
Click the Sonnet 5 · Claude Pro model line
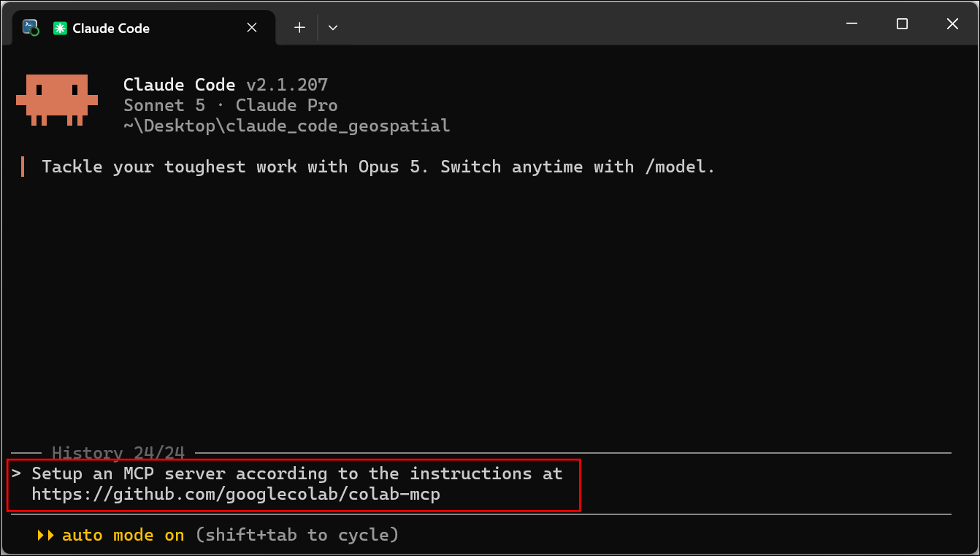(231, 105)
